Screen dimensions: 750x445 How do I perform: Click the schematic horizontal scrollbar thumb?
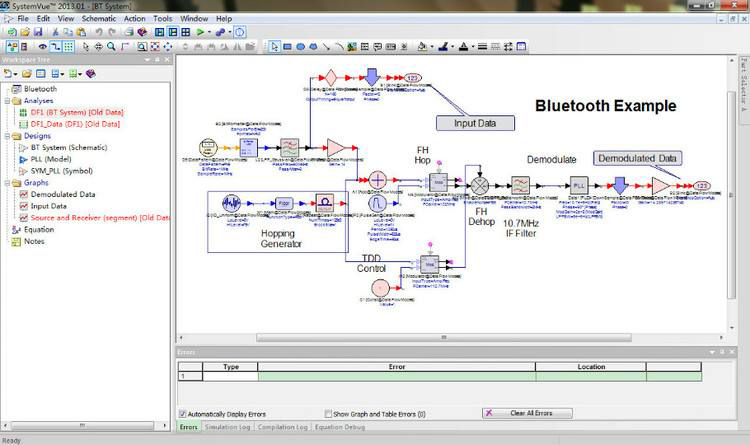[x=443, y=337]
